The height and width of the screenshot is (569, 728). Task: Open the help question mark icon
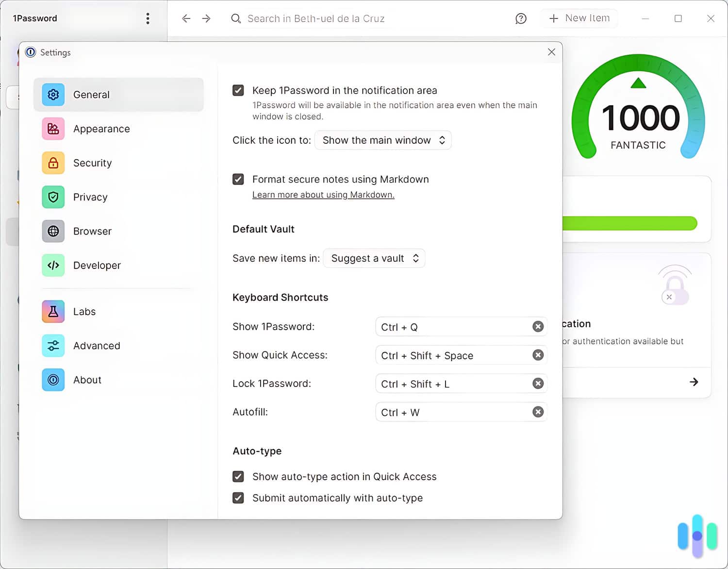pos(521,18)
